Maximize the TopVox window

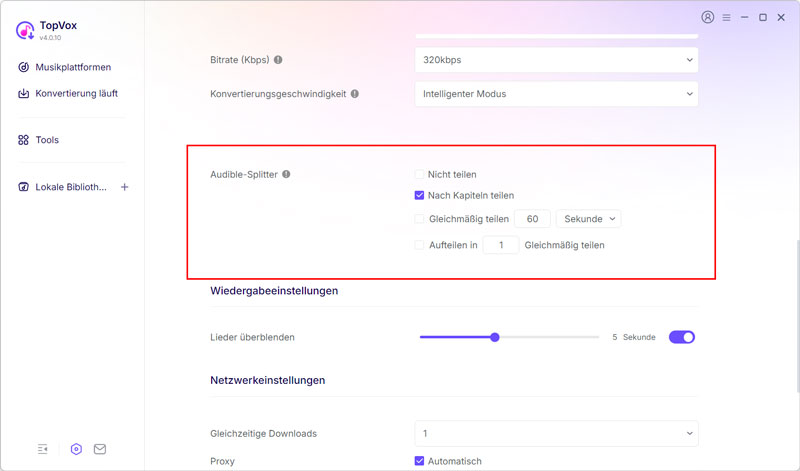(x=763, y=17)
